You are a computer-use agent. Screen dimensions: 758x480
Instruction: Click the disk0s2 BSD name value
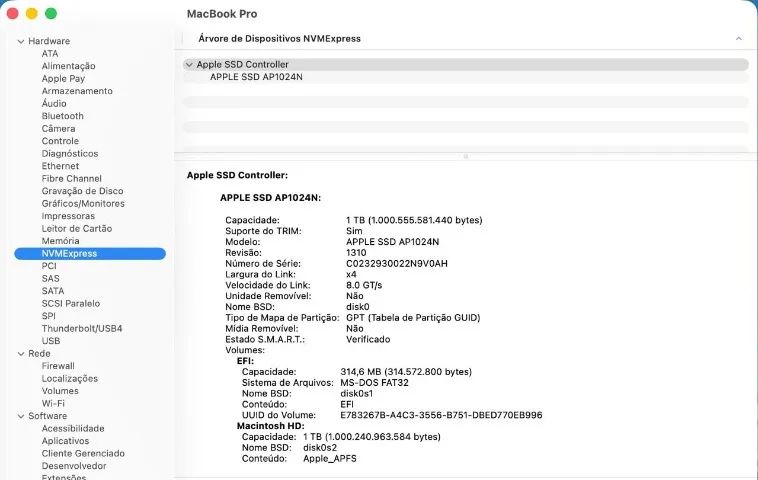[320, 448]
